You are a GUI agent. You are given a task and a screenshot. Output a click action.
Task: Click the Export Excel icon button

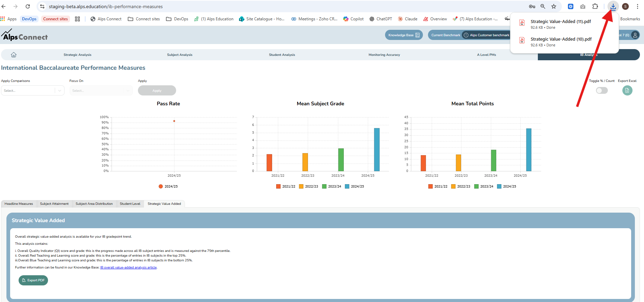(x=627, y=90)
